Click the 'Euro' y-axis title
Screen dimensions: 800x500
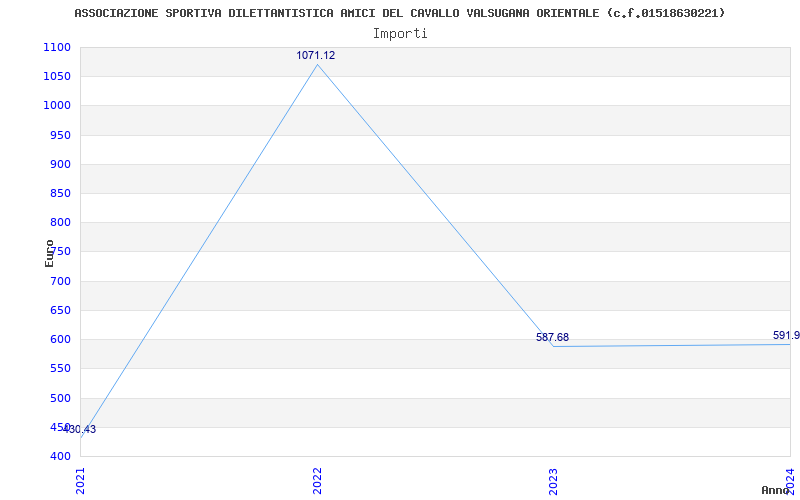coord(49,253)
